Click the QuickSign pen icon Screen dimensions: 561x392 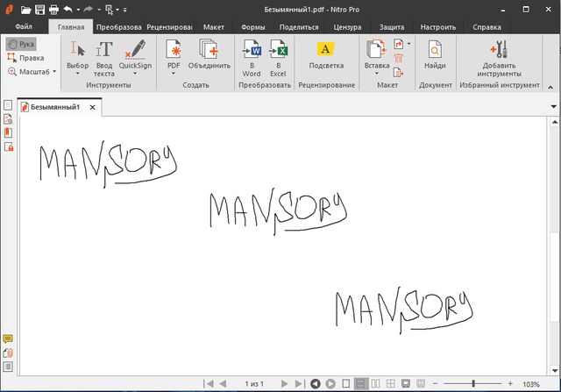point(134,49)
